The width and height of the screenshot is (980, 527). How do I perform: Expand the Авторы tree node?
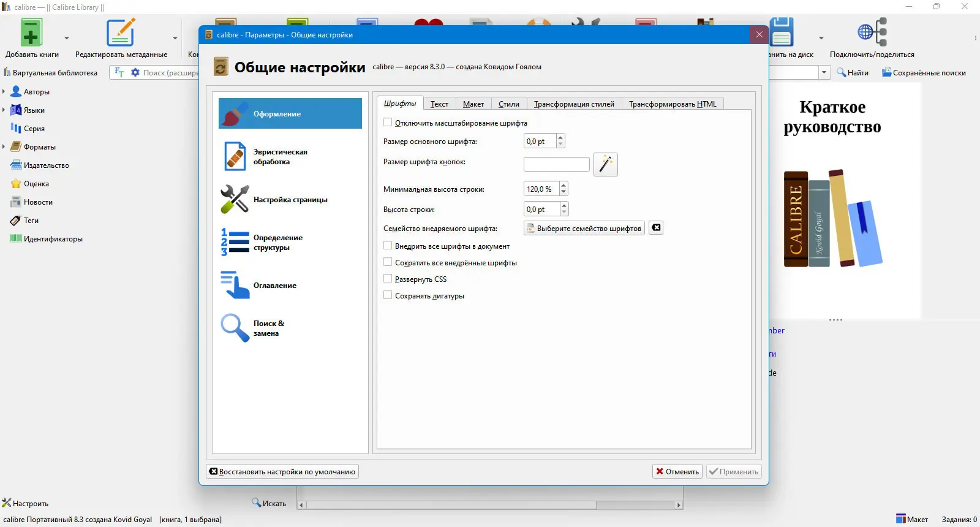(x=4, y=92)
